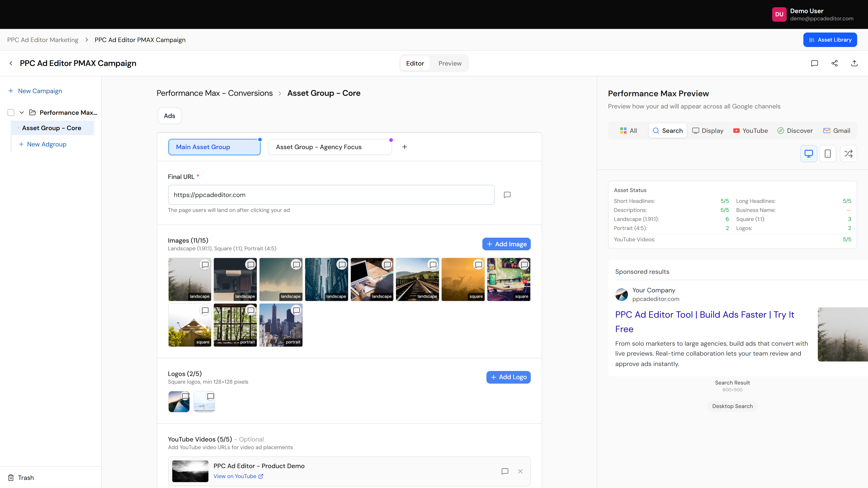868x488 pixels.
Task: Tick the Performance Max campaign checkbox
Action: (x=11, y=113)
